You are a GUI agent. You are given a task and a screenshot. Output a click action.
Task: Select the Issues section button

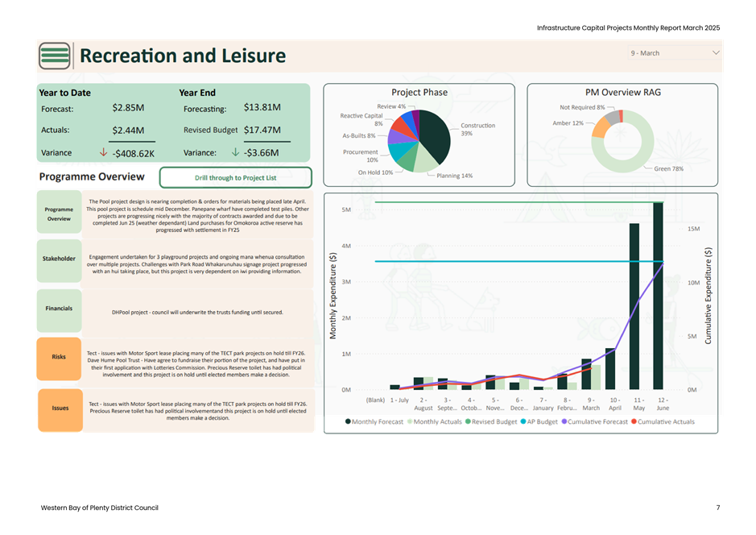60,409
